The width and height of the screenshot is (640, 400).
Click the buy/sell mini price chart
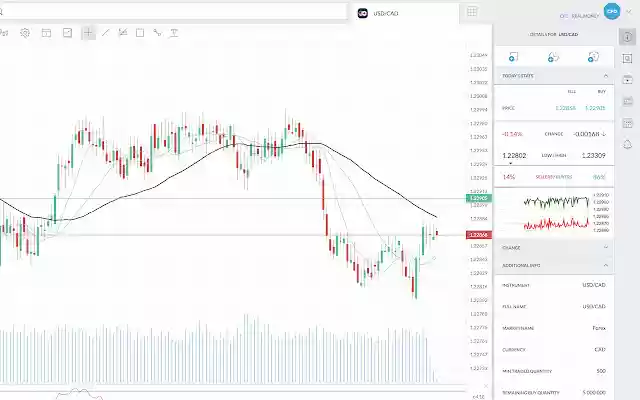pos(554,212)
